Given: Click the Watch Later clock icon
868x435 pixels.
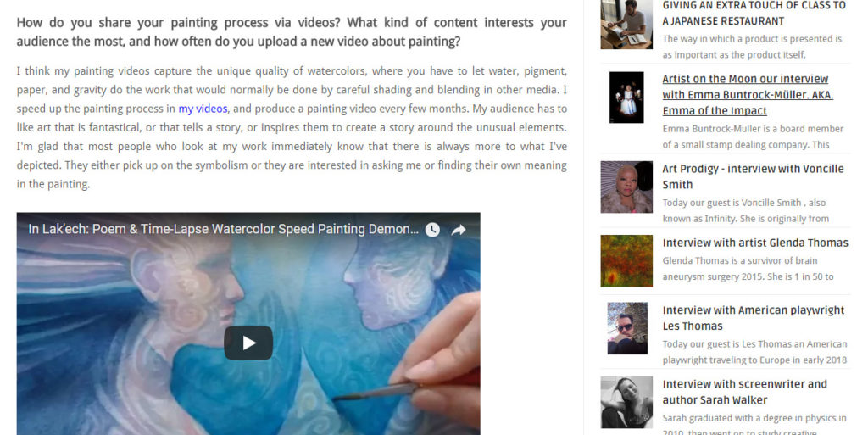Looking at the screenshot, I should pos(432,230).
